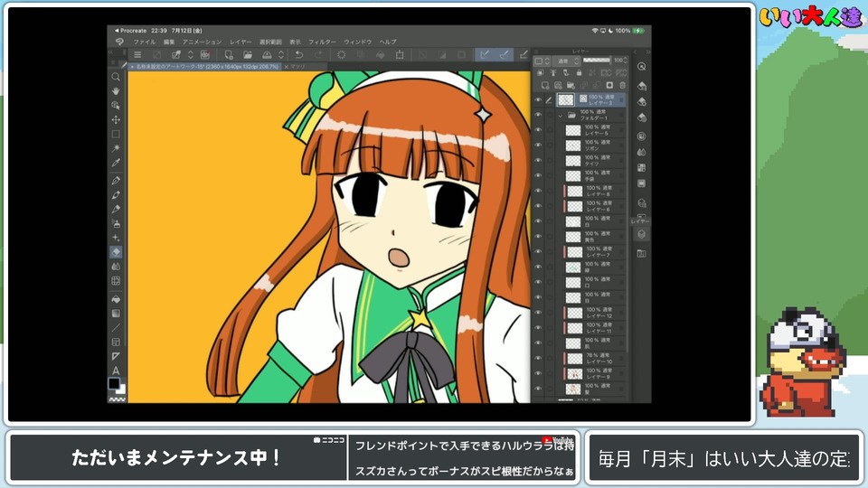Return to Procreate via back link

pyautogui.click(x=130, y=31)
